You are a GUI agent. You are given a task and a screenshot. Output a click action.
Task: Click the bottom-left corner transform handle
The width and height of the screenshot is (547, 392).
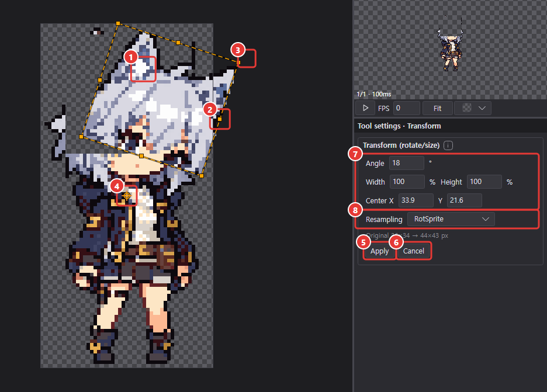point(81,137)
